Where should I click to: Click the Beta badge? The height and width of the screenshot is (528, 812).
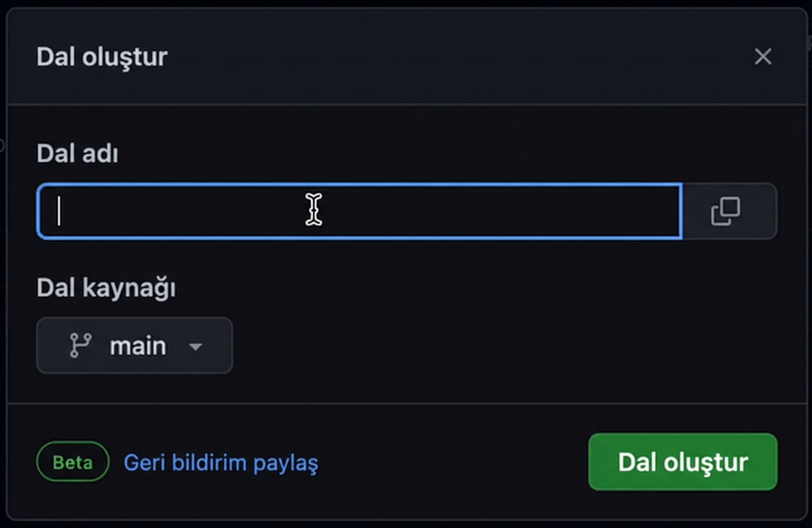coord(72,462)
